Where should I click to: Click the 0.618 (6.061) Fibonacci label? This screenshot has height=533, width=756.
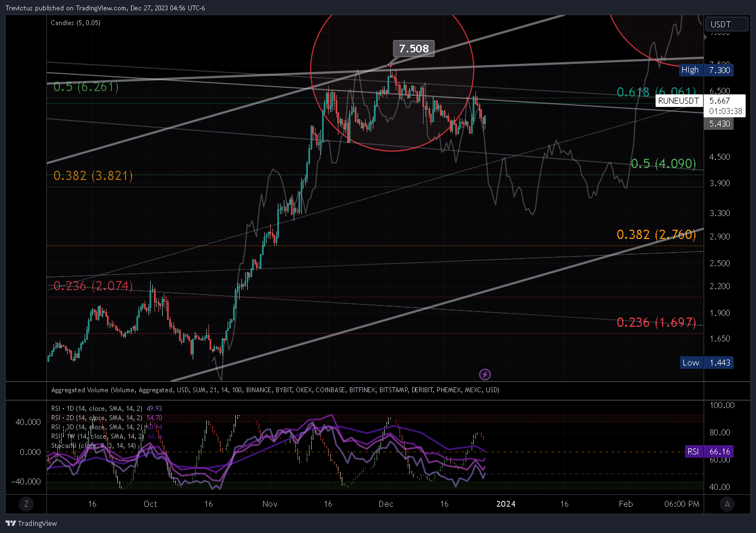click(657, 92)
